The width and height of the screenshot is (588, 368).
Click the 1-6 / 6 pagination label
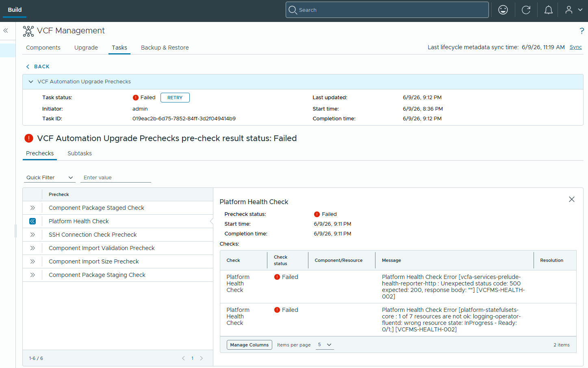click(36, 358)
